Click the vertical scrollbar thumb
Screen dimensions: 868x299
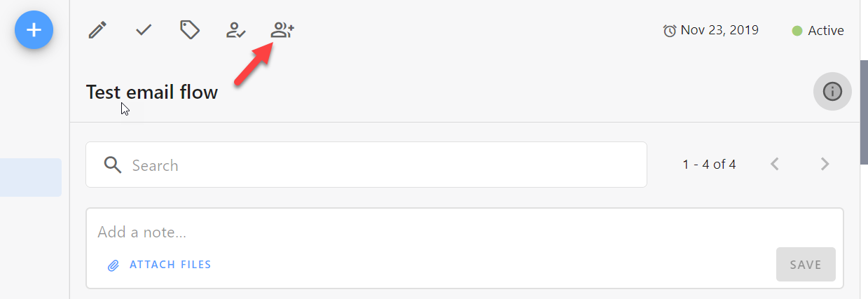[864, 112]
